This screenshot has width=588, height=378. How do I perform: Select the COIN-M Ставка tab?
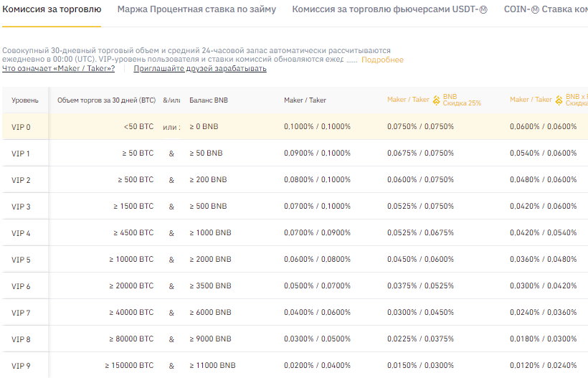(546, 9)
